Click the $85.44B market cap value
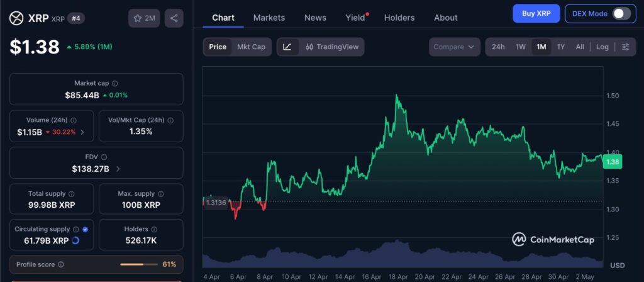The height and width of the screenshot is (282, 644). [82, 96]
